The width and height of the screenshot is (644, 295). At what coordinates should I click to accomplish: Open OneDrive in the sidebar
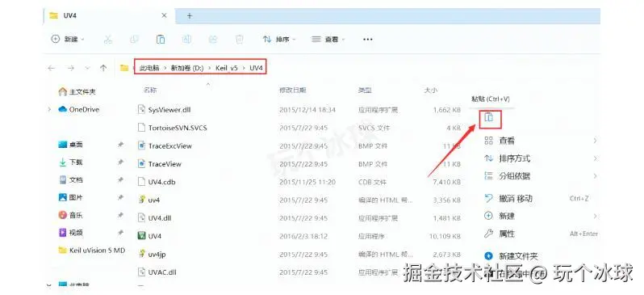tap(79, 109)
